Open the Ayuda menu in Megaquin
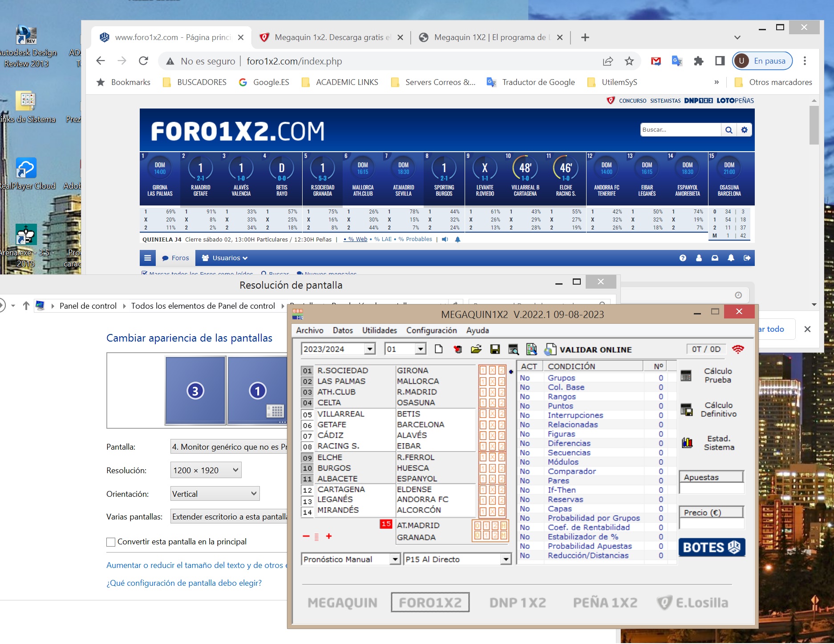The width and height of the screenshot is (834, 644). point(478,330)
